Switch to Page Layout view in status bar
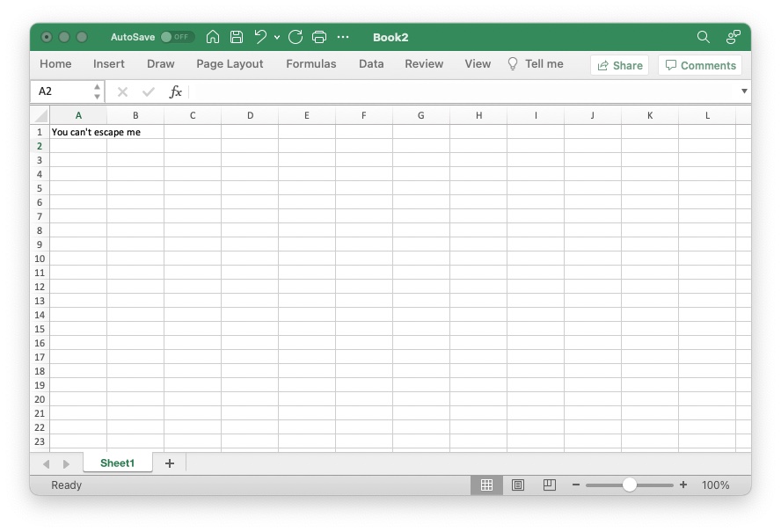This screenshot has height=532, width=781. click(518, 485)
